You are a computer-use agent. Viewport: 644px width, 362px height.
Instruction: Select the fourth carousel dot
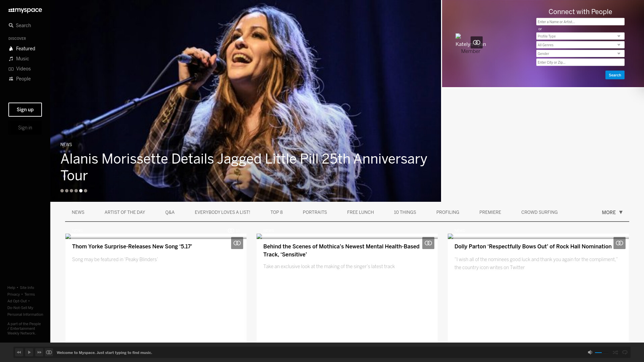76,191
